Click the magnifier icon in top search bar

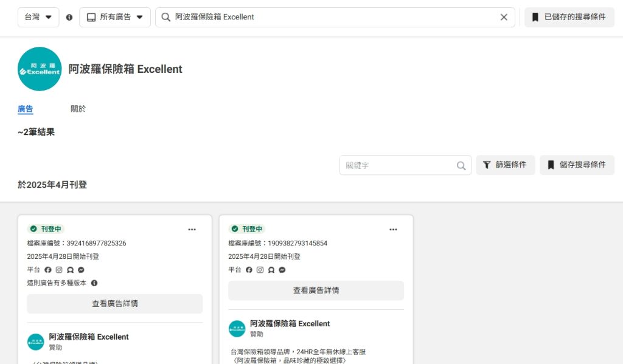pos(165,17)
